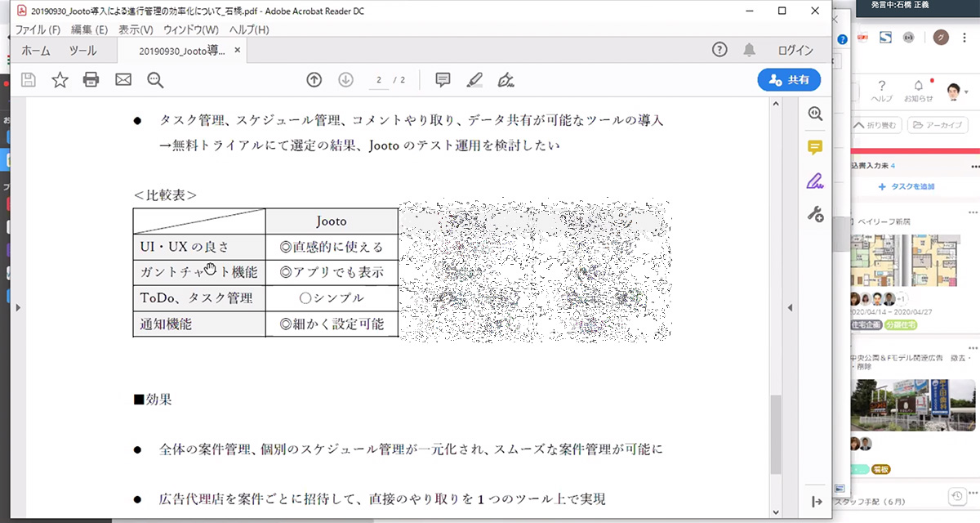The image size is (980, 523).
Task: Open Acrobat notifications bell icon
Action: tap(749, 50)
